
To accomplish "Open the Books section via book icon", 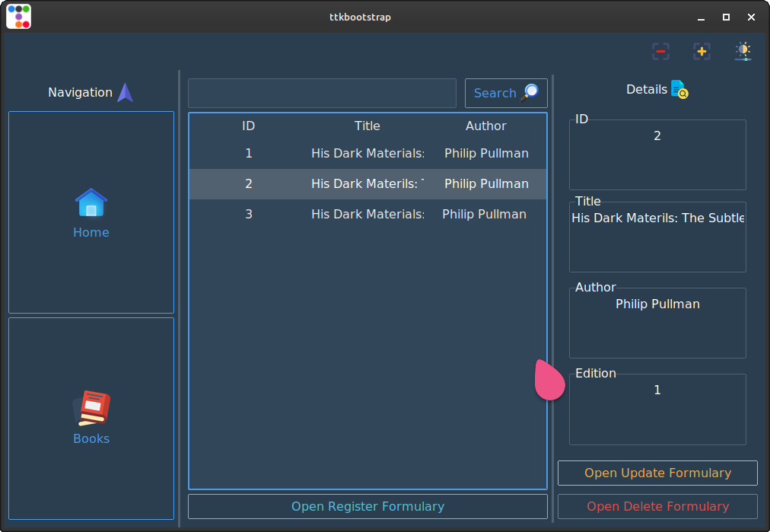I will coord(91,409).
